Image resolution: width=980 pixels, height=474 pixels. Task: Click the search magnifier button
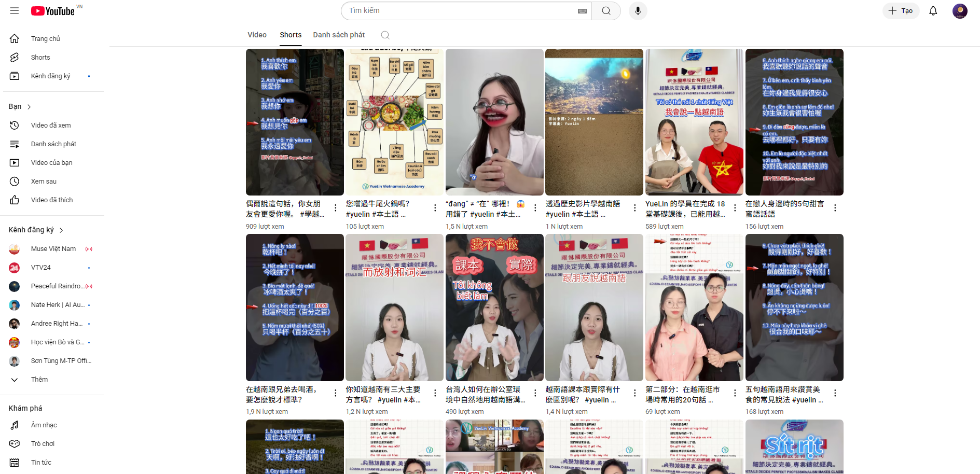(606, 11)
